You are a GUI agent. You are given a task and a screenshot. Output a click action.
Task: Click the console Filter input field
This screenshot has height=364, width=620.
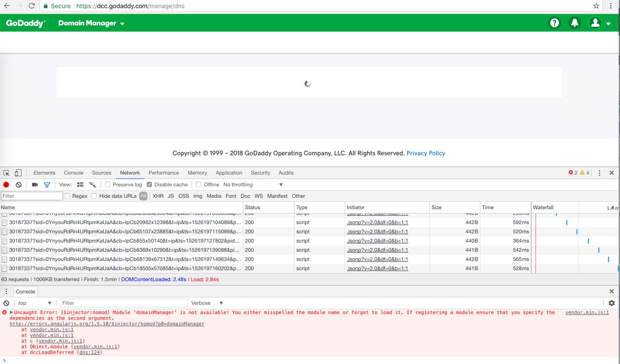point(124,303)
